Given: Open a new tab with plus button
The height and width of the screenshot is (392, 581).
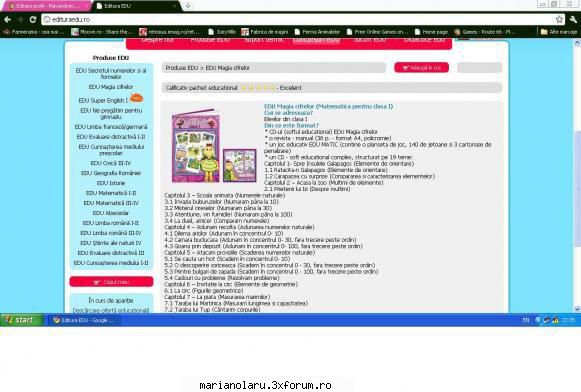Looking at the screenshot, I should coord(188,6).
